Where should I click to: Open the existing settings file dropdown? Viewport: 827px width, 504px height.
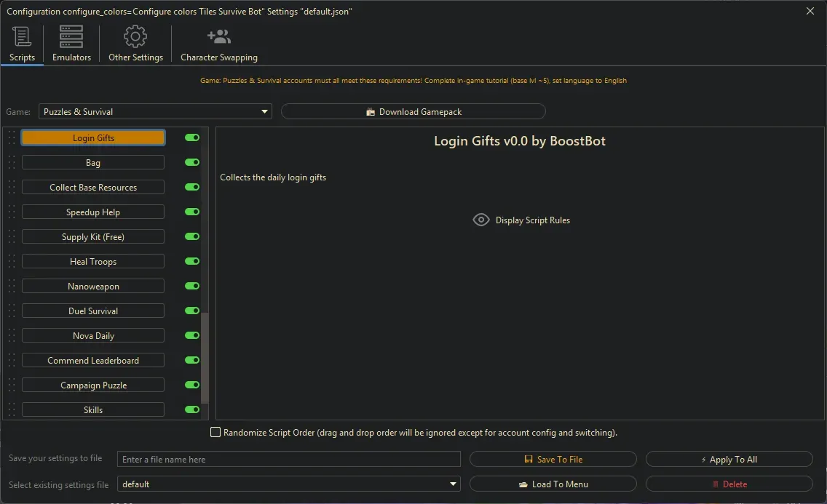point(453,484)
